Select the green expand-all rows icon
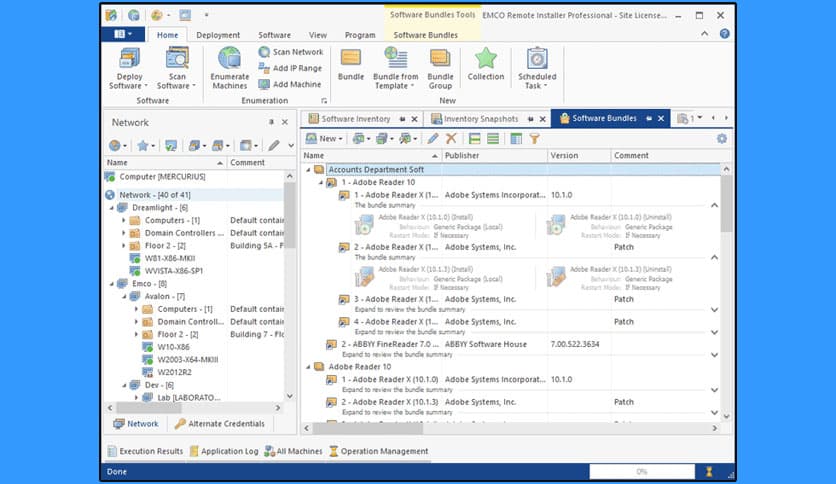This screenshot has width=836, height=484. (x=474, y=139)
